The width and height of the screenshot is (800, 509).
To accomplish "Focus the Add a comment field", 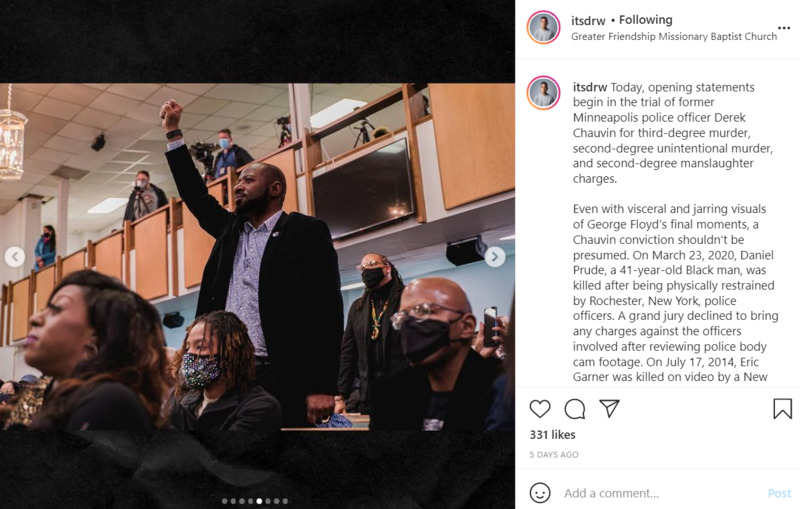I will coord(650,493).
